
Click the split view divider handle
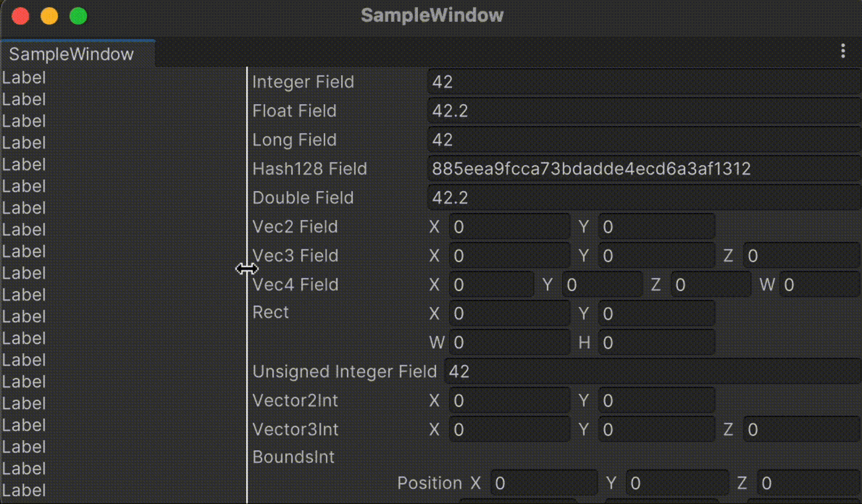coord(247,269)
